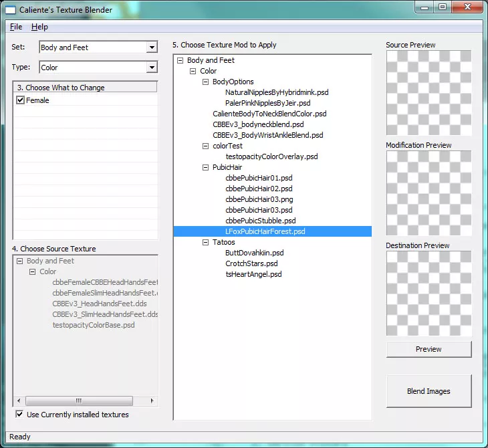Click the Modification Preview thumbnail
The image size is (488, 448).
tap(429, 193)
